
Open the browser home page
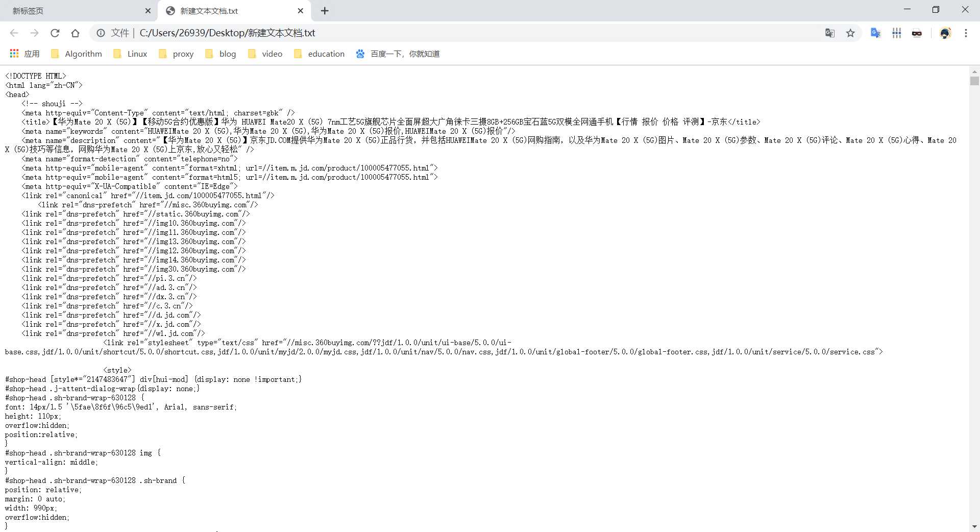pos(75,33)
